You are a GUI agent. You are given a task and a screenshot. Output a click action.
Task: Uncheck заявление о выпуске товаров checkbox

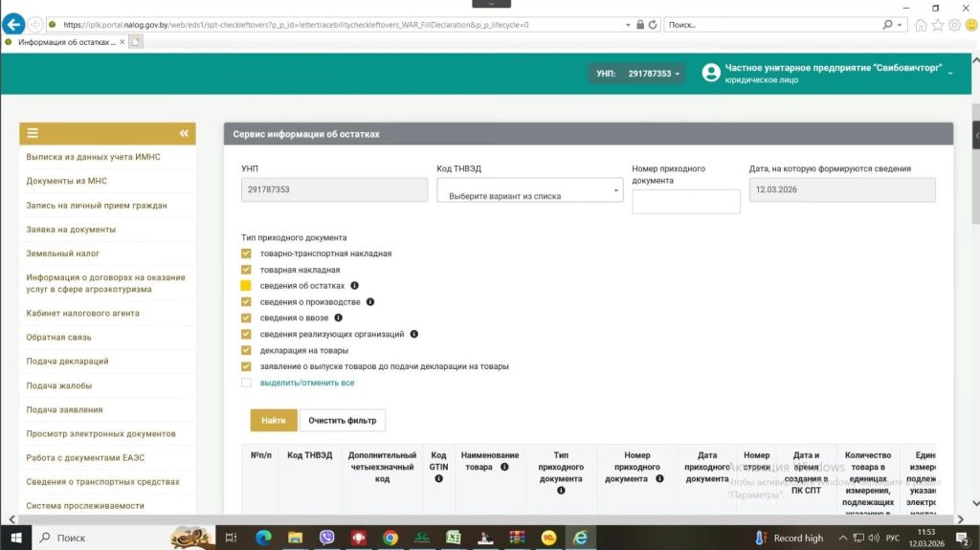[246, 366]
